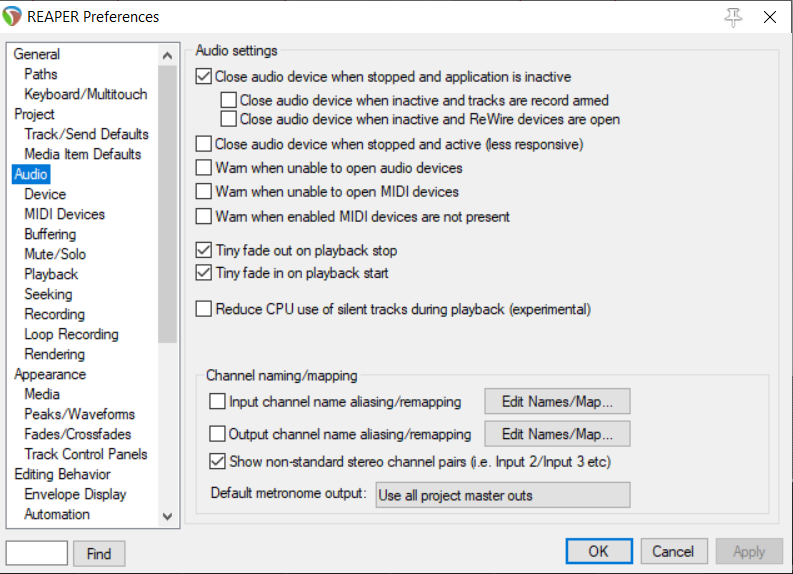Toggle 'Reduce CPU use of silent tracks'
The width and height of the screenshot is (793, 574).
[205, 309]
